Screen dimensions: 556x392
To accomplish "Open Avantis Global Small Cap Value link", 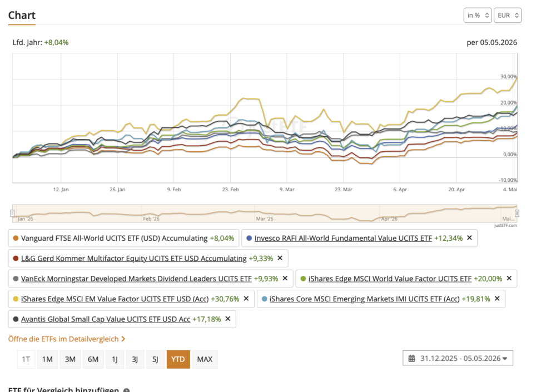I will (106, 319).
